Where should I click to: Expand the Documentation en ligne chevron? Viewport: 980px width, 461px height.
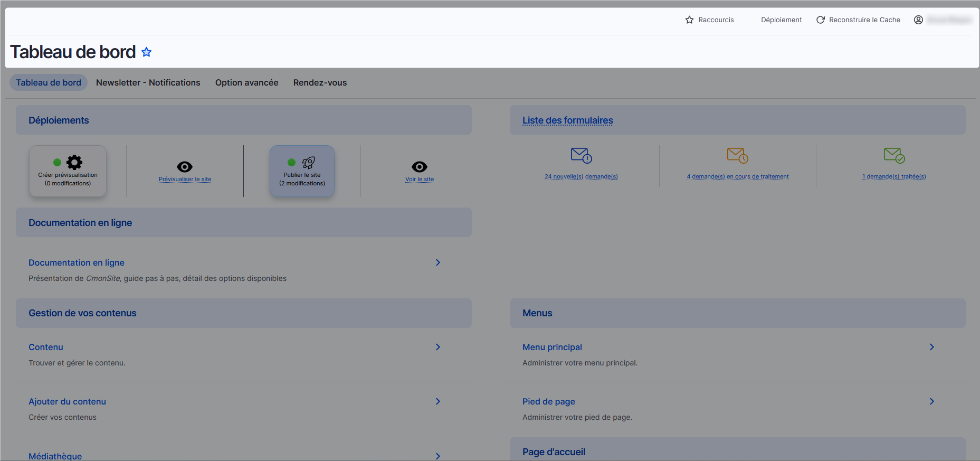[437, 262]
